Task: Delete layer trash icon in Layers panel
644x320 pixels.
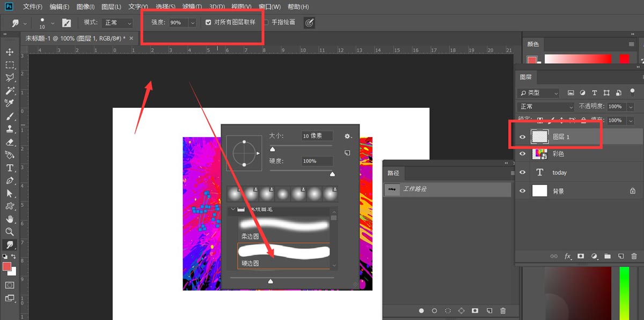Action: pyautogui.click(x=634, y=257)
